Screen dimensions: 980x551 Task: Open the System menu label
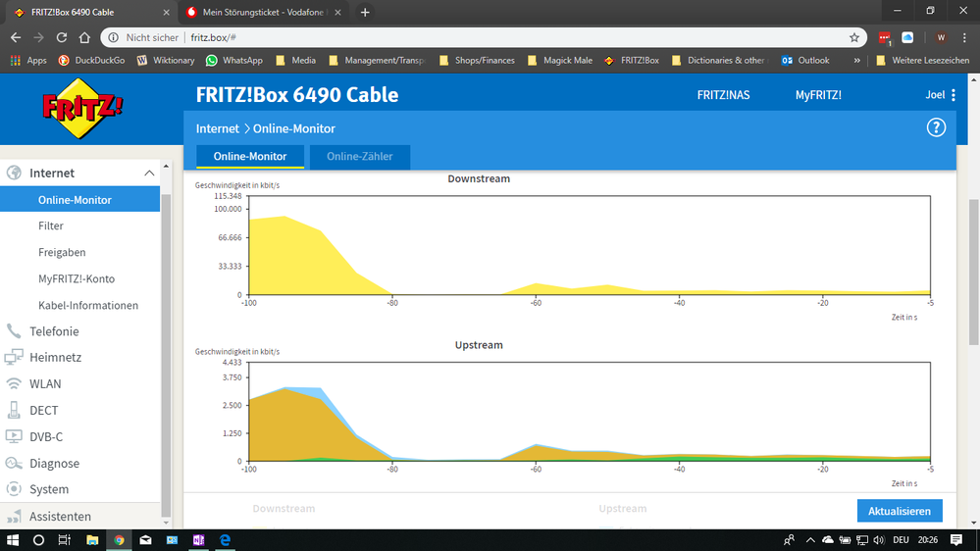pyautogui.click(x=49, y=489)
